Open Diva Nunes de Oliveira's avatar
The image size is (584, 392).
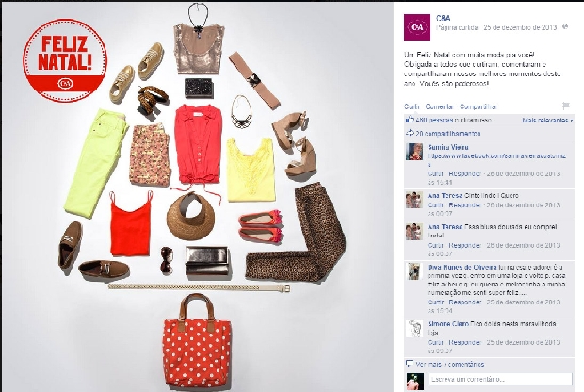(x=414, y=271)
